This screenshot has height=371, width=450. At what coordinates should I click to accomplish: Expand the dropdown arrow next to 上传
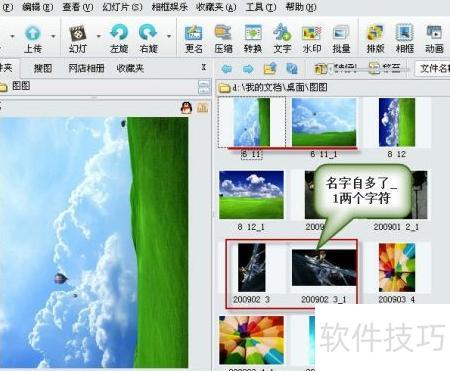(53, 36)
